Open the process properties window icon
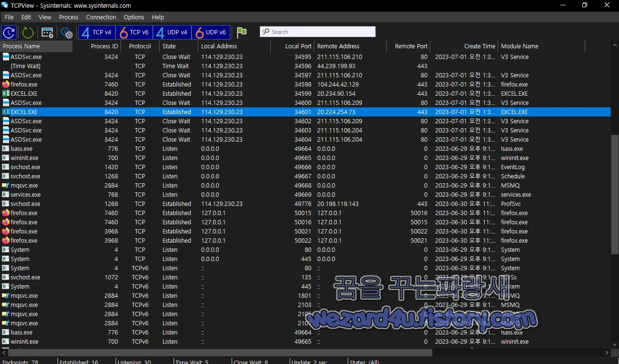619x364 pixels. pos(47,32)
